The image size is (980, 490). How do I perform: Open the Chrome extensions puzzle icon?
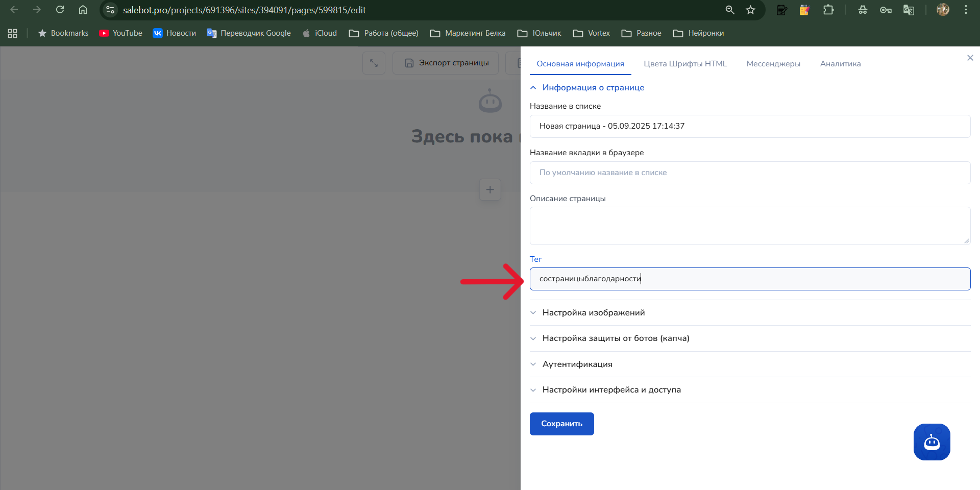[x=829, y=10]
